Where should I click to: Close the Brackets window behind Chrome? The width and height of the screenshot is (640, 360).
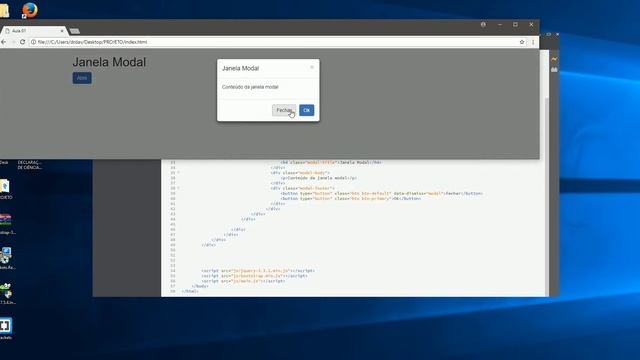tap(557, 34)
